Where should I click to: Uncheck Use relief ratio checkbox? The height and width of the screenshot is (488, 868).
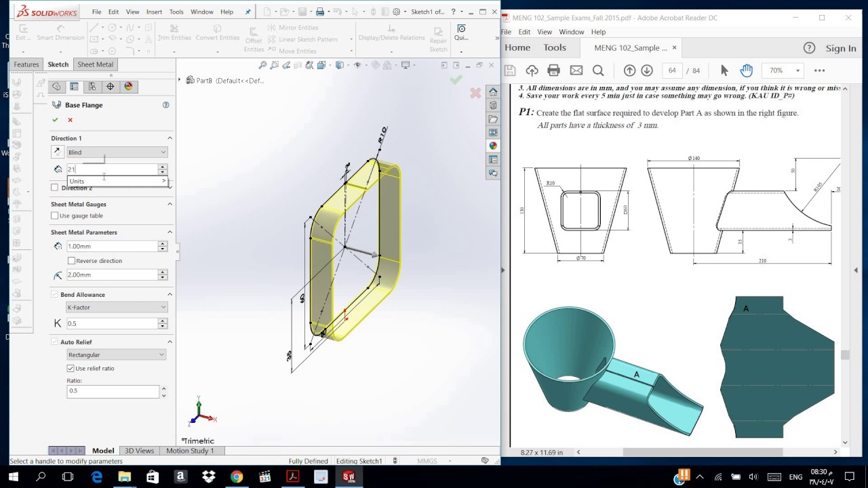pyautogui.click(x=71, y=368)
